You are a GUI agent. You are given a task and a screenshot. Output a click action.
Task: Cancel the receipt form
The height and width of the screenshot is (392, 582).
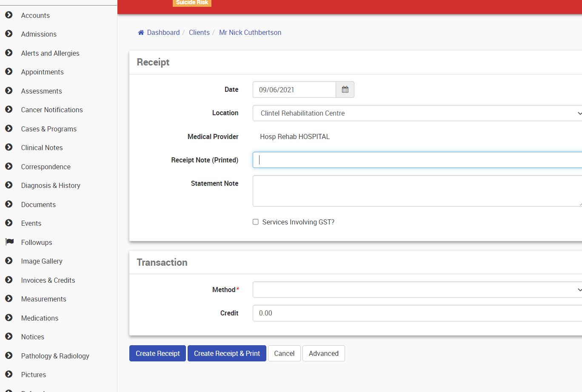[284, 353]
